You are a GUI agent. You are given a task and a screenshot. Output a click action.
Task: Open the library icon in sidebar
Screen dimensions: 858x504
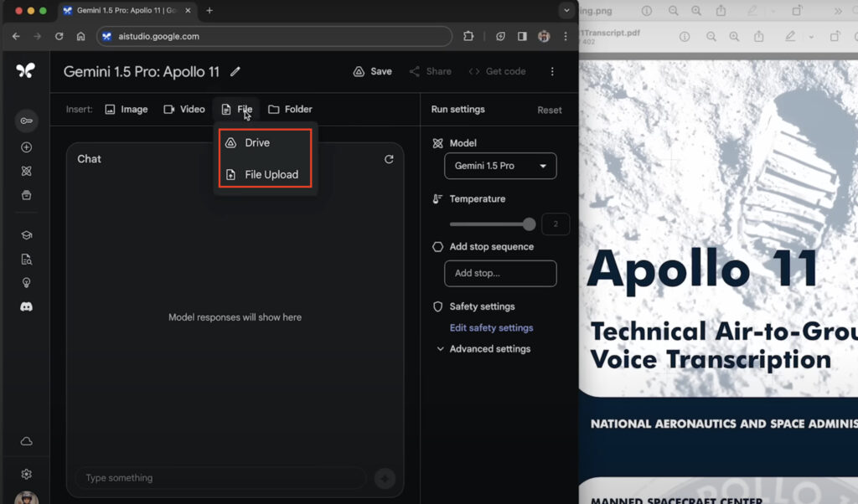click(x=26, y=195)
